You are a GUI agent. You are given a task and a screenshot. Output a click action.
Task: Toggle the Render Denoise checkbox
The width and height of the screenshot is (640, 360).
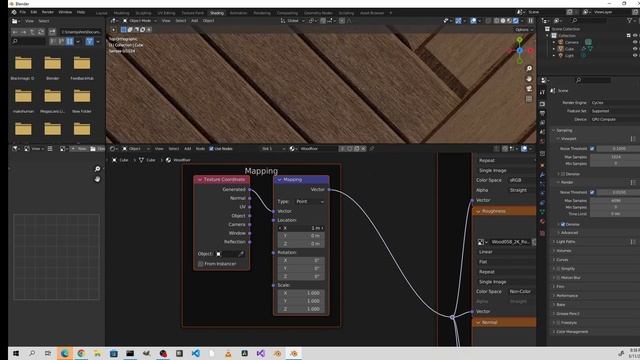click(x=563, y=224)
